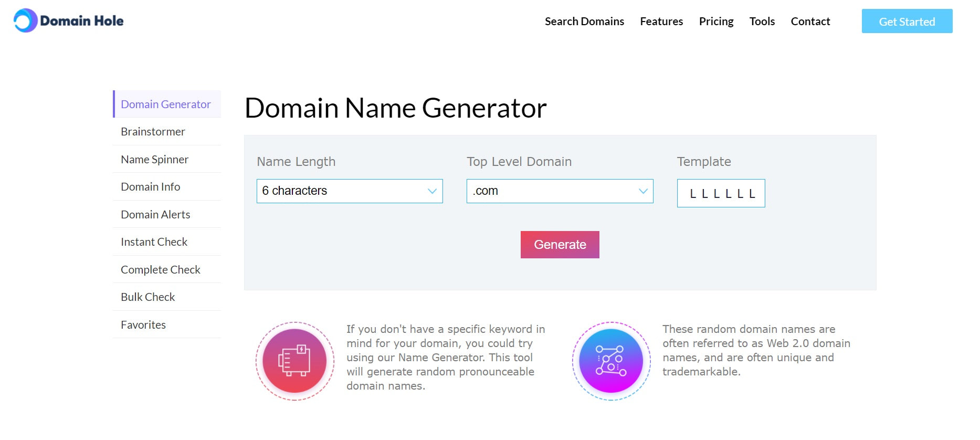Click the Domain Hole brand text
980x440 pixels.
click(x=82, y=21)
